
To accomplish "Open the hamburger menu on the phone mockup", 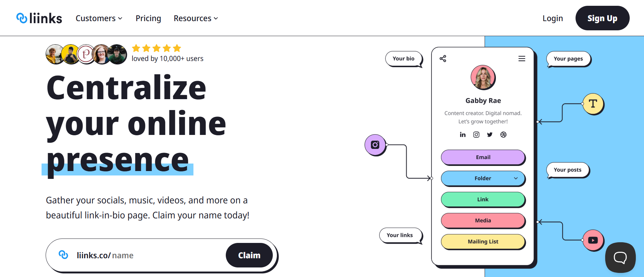I will (x=522, y=59).
